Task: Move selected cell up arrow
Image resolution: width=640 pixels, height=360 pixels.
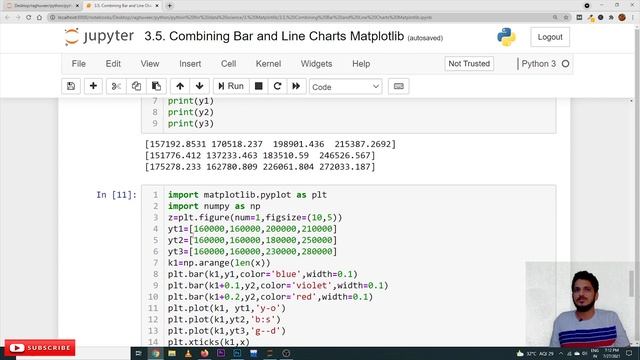Action: (180, 86)
